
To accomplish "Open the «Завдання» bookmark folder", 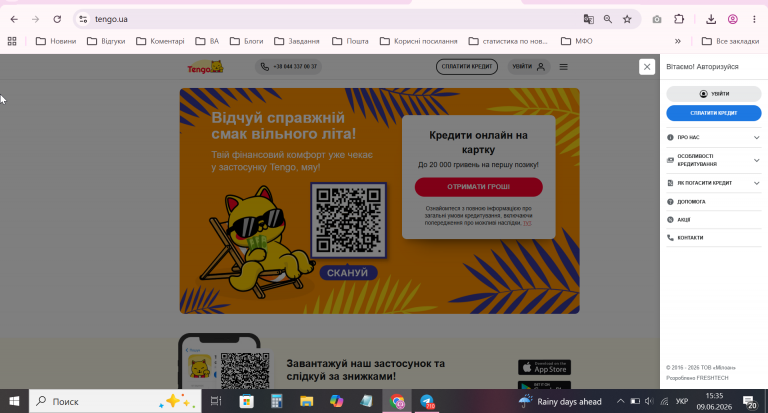I will [297, 41].
